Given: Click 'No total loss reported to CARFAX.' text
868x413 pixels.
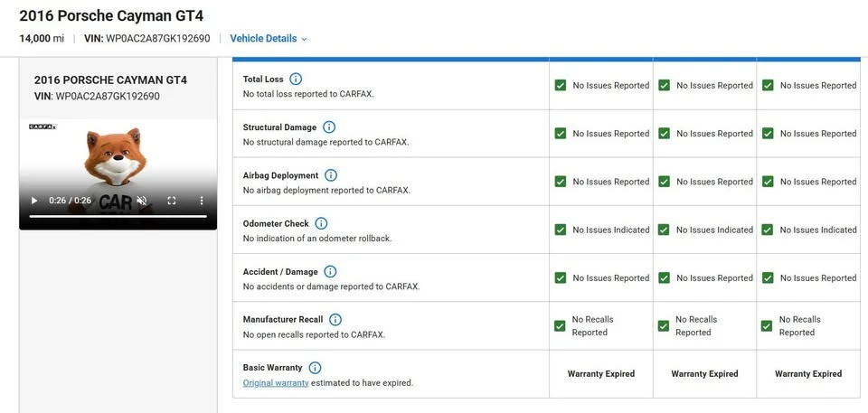Looking at the screenshot, I should [x=308, y=94].
